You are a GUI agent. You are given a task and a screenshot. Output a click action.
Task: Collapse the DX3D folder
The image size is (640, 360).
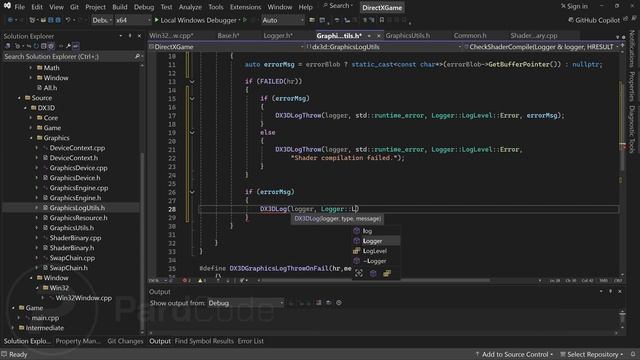coord(25,108)
